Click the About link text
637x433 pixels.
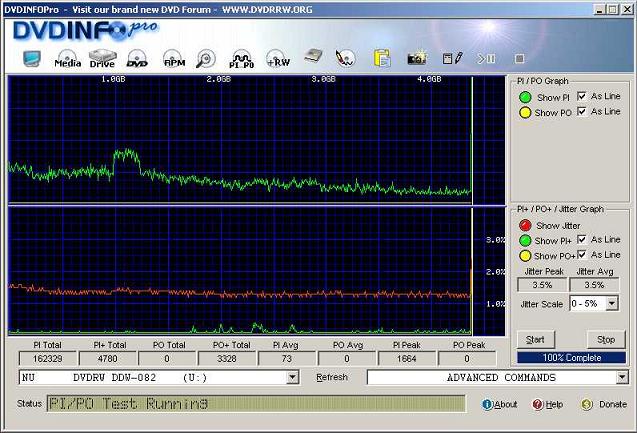coord(506,405)
